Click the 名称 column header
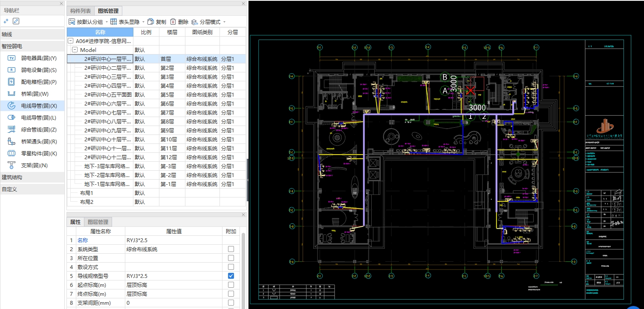 pos(100,32)
